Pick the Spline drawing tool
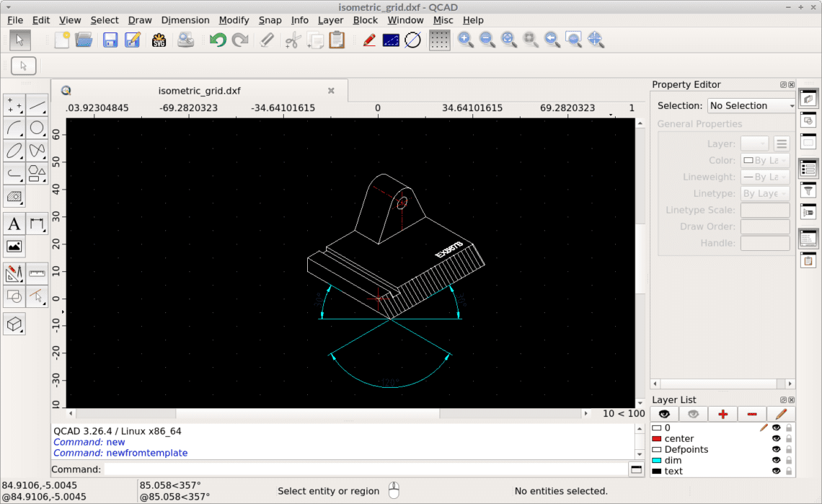 37,151
